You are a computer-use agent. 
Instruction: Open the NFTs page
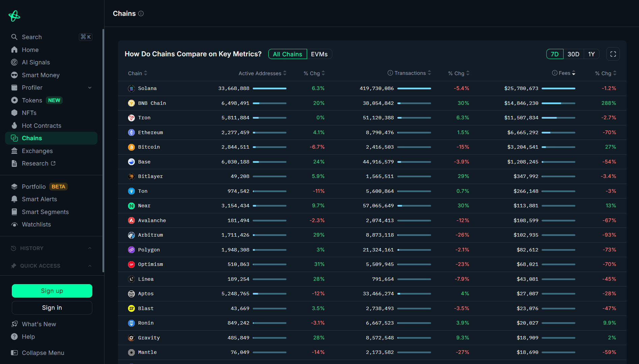(51, 113)
